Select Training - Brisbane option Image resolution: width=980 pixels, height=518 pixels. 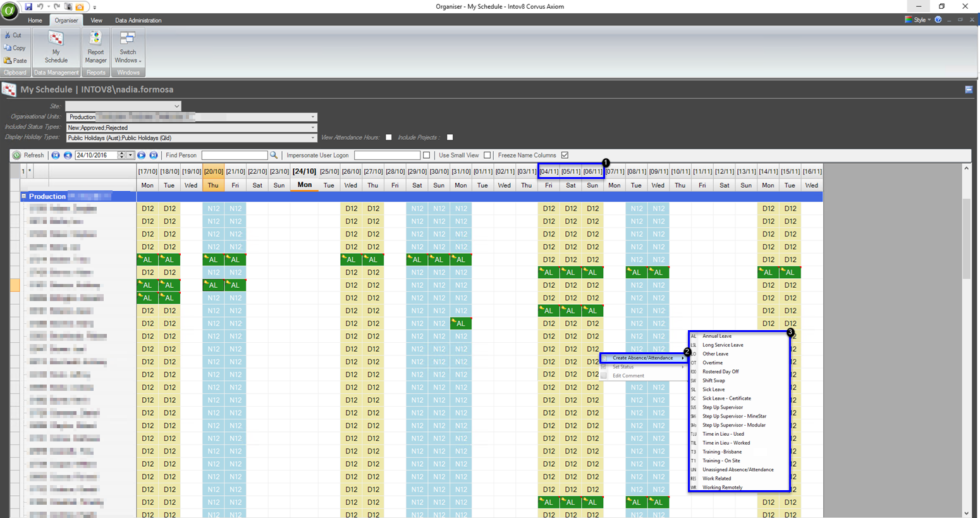tap(722, 452)
